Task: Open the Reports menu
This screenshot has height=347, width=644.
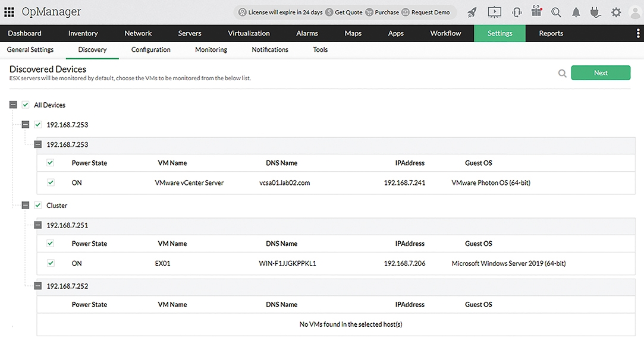Action: click(x=551, y=33)
